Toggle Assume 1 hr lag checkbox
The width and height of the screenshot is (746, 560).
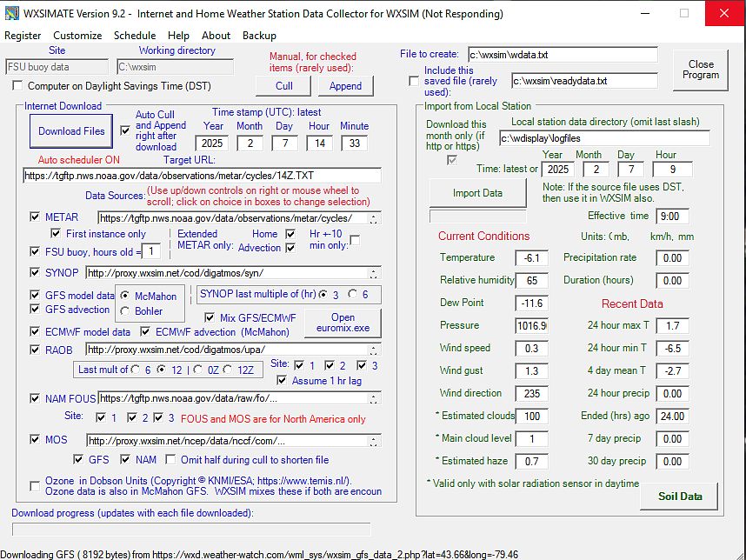click(x=282, y=380)
